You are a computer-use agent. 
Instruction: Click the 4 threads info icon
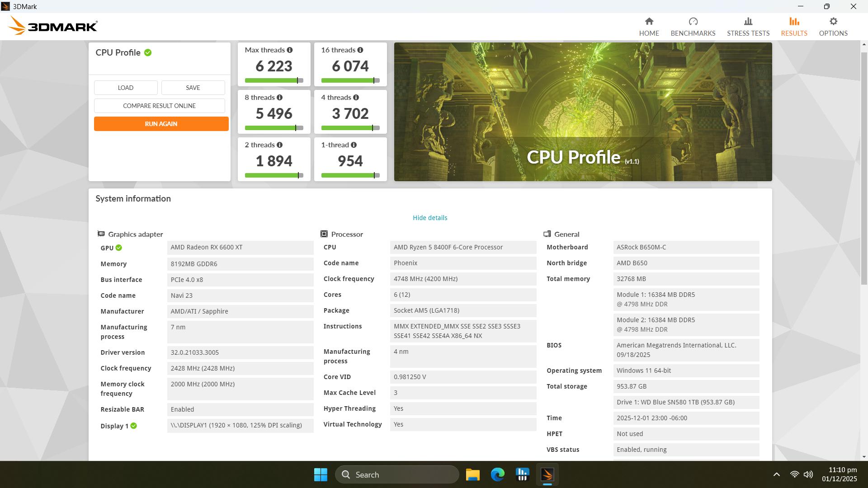tap(355, 97)
